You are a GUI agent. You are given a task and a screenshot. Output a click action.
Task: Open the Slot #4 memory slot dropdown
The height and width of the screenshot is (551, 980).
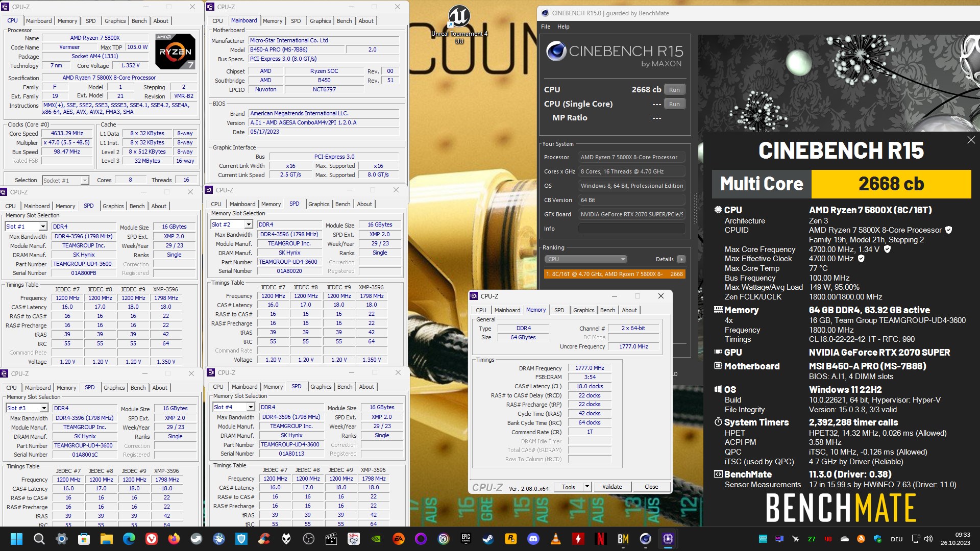pyautogui.click(x=234, y=407)
